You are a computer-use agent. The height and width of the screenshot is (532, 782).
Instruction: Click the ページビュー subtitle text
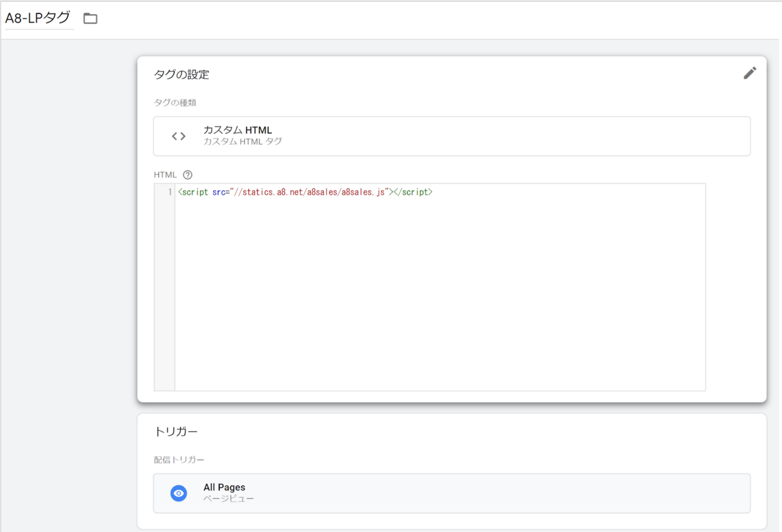click(229, 499)
